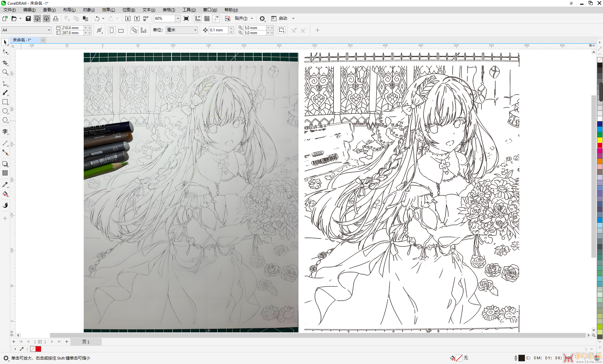The height and width of the screenshot is (364, 603).
Task: Select the Artistic Media brush tool
Action: 5,93
